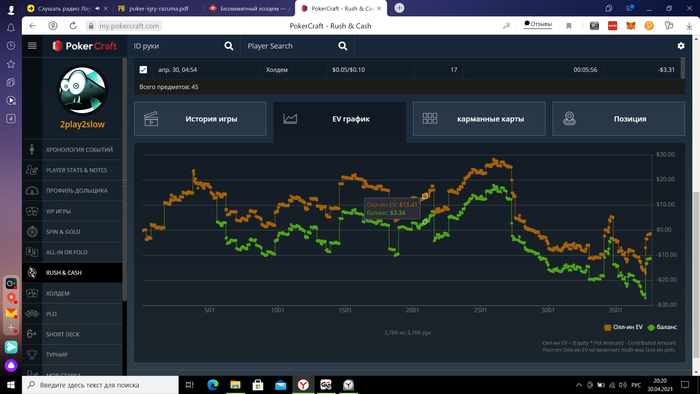The height and width of the screenshot is (394, 700).
Task: Click browser back arrow
Action: pyautogui.click(x=33, y=26)
